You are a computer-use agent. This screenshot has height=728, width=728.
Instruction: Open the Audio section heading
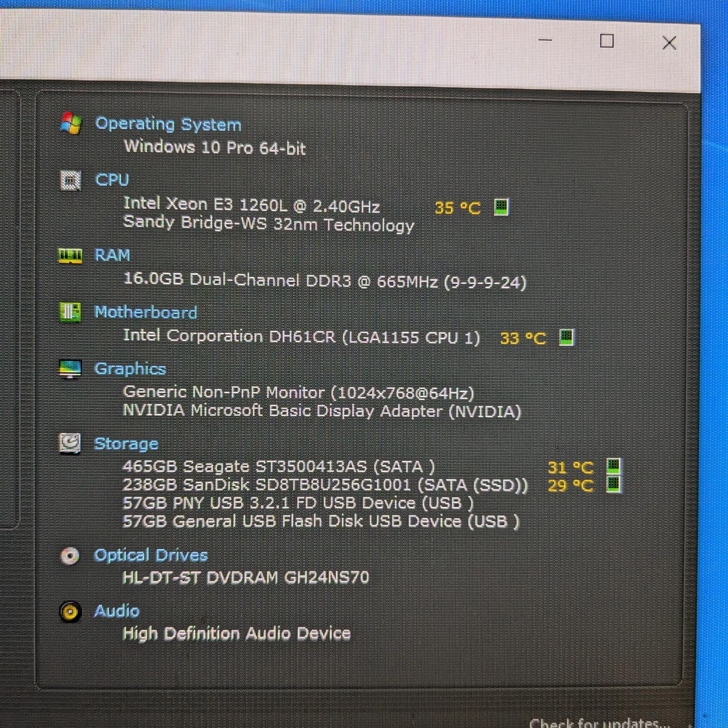(117, 611)
